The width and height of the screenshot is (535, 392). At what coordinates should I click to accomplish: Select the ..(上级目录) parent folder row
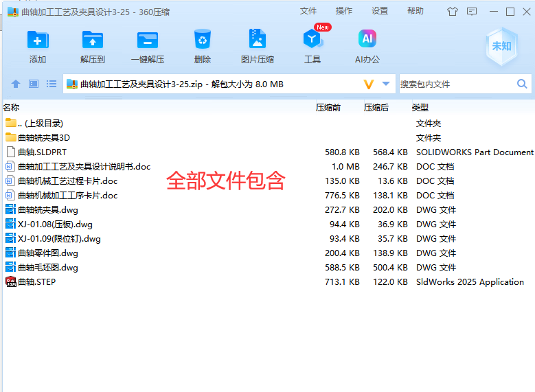268,123
